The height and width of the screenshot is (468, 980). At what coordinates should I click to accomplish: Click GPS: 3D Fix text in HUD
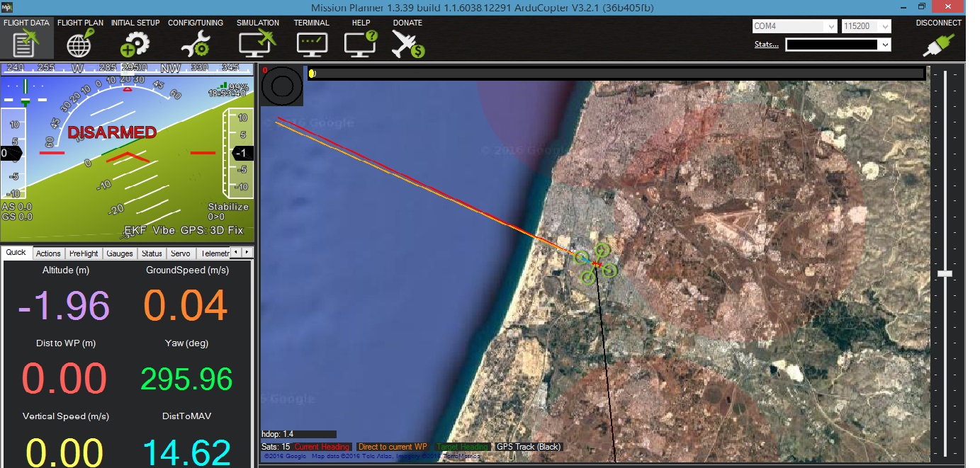[x=213, y=231]
